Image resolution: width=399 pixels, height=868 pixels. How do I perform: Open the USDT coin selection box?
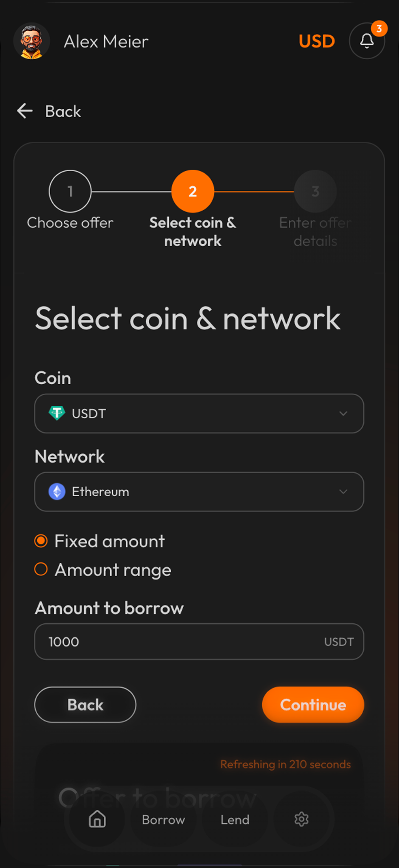tap(199, 413)
